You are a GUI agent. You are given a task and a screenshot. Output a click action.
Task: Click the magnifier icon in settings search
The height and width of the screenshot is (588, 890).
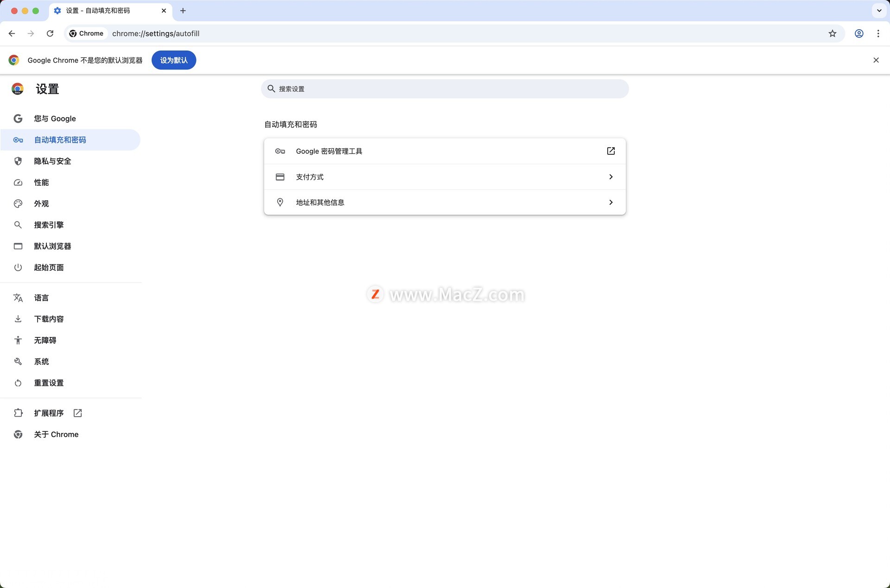point(271,89)
